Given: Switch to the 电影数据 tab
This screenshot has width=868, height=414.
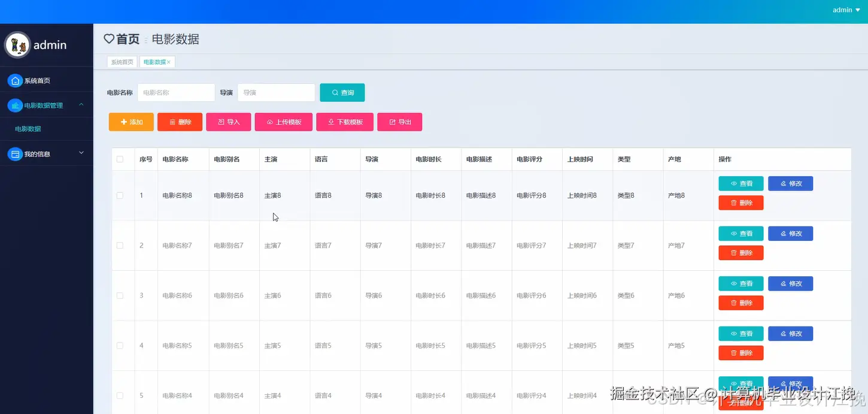Looking at the screenshot, I should 157,62.
